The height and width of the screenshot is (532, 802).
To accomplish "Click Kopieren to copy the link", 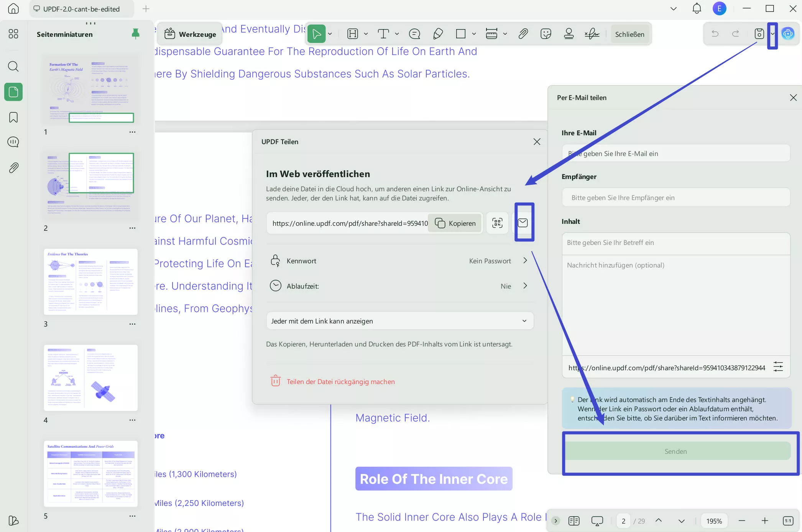I will pos(455,223).
